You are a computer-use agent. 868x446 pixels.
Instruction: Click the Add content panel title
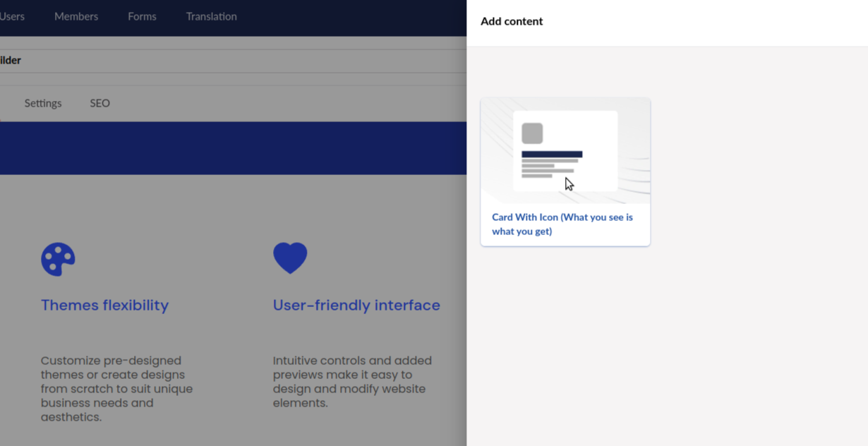coord(512,21)
